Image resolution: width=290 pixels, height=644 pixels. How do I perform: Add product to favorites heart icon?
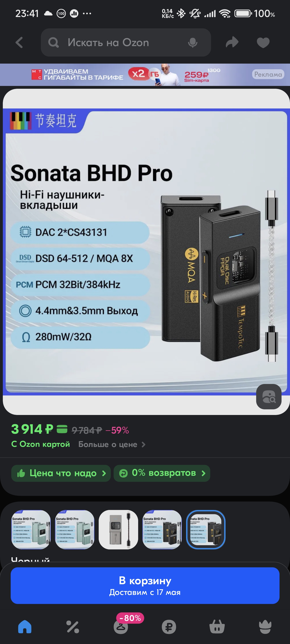(263, 42)
